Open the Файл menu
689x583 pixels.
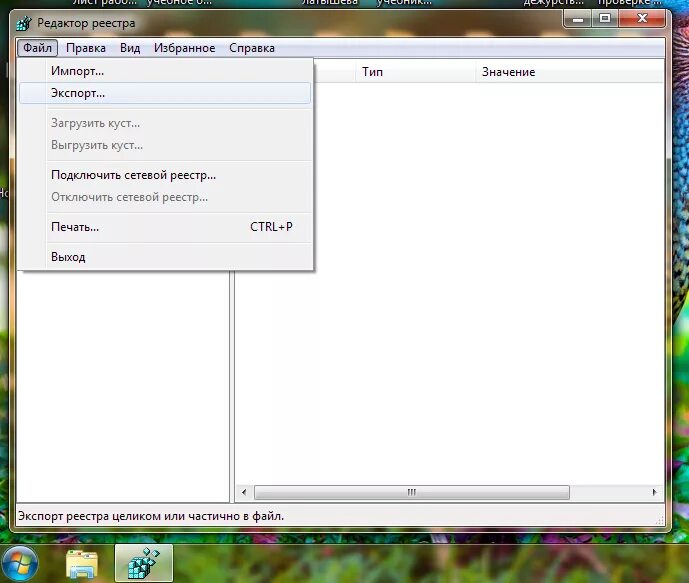pos(37,47)
